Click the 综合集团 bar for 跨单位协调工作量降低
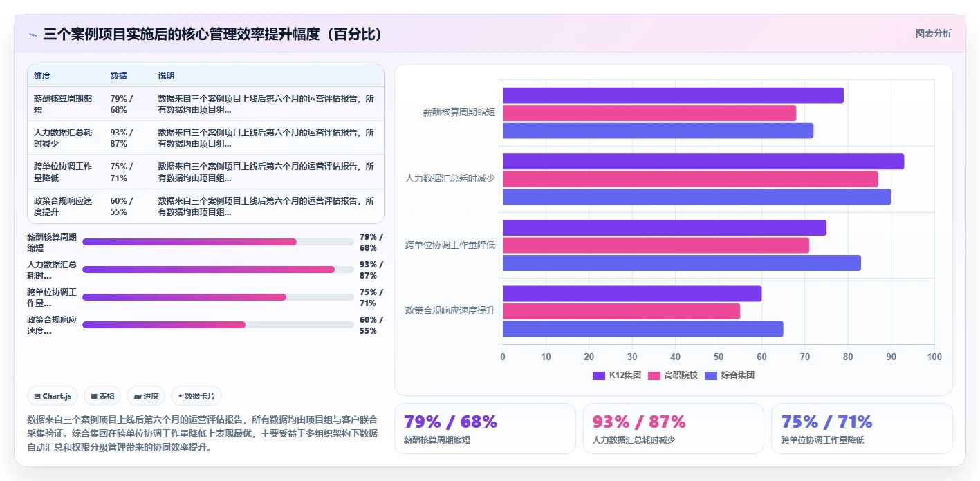The width and height of the screenshot is (980, 481). pyautogui.click(x=682, y=263)
